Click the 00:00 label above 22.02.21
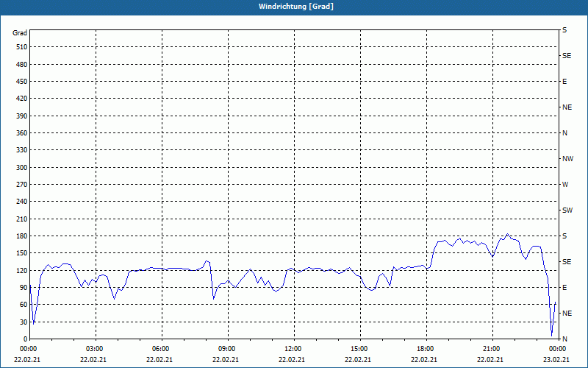The width and height of the screenshot is (588, 368). 29,349
